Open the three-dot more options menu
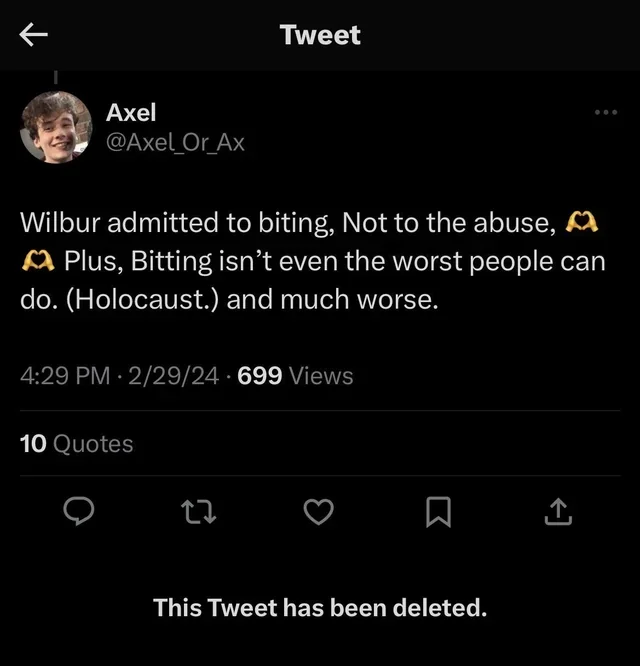The width and height of the screenshot is (640, 666). tap(606, 112)
